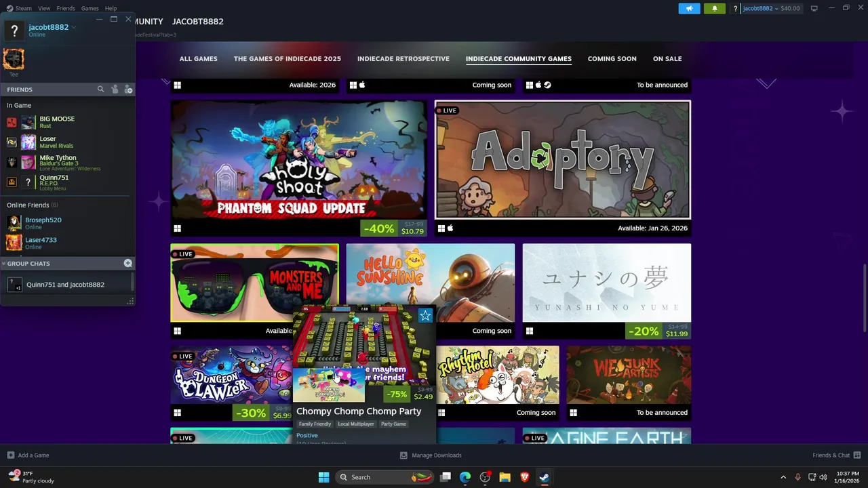The image size is (868, 488).
Task: Open Big Picture mode monitor icon
Action: (814, 8)
